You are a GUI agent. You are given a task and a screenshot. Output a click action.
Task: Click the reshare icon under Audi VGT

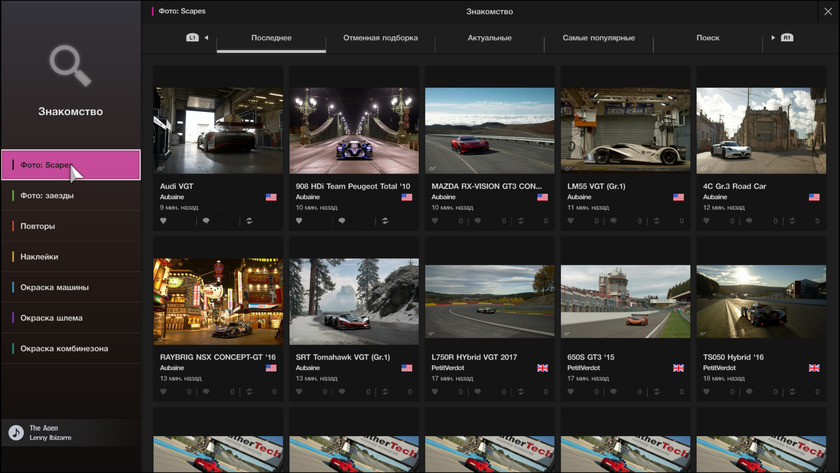pyautogui.click(x=249, y=221)
